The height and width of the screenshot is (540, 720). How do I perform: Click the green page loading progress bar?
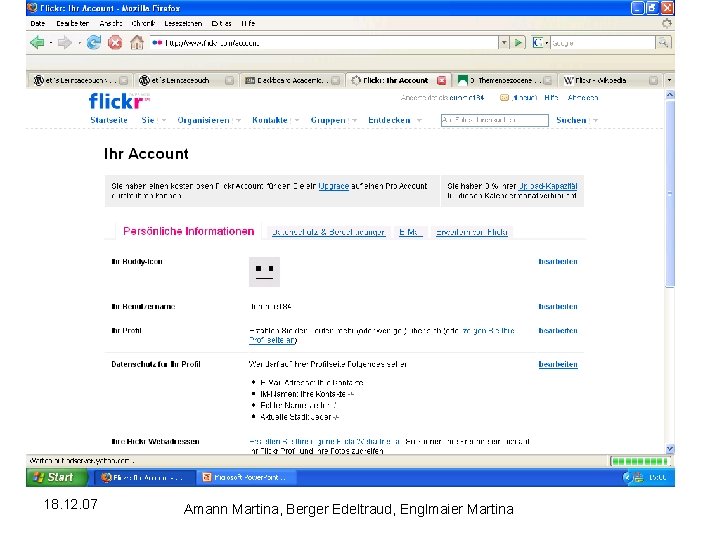pos(640,461)
